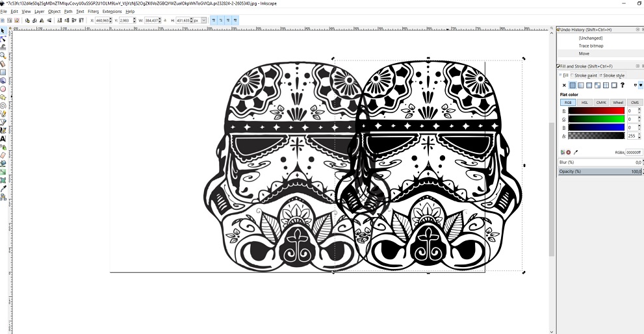
Task: Select the Eraser tool
Action: [x=3, y=155]
